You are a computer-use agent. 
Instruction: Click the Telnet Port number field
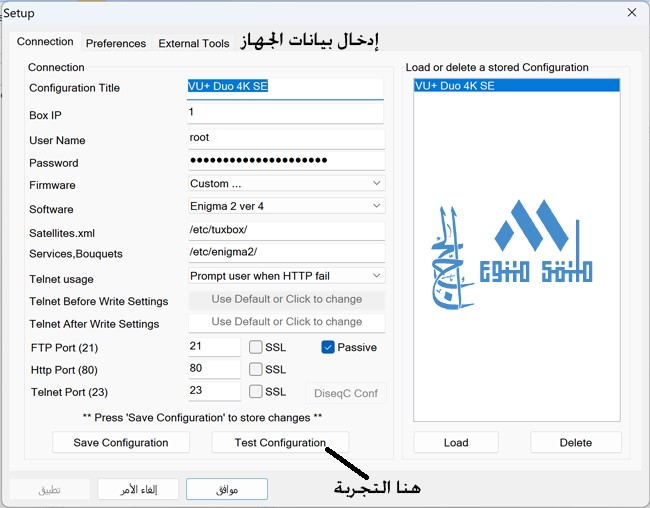(x=214, y=391)
